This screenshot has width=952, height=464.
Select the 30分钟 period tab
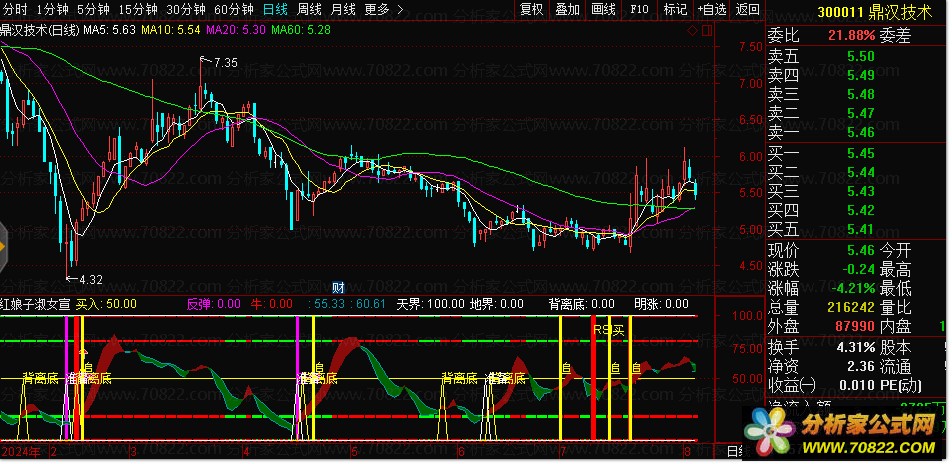point(186,9)
